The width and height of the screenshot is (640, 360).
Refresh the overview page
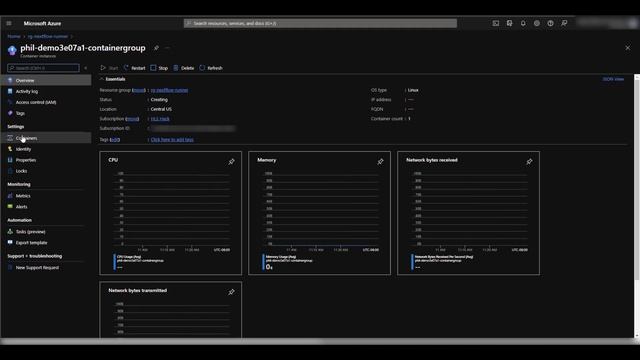(x=211, y=68)
